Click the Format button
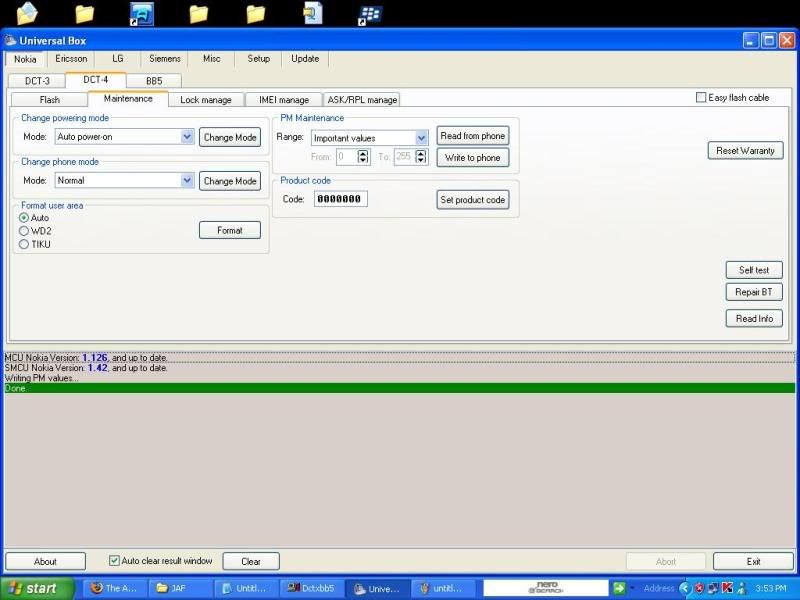This screenshot has width=800, height=600. (230, 231)
